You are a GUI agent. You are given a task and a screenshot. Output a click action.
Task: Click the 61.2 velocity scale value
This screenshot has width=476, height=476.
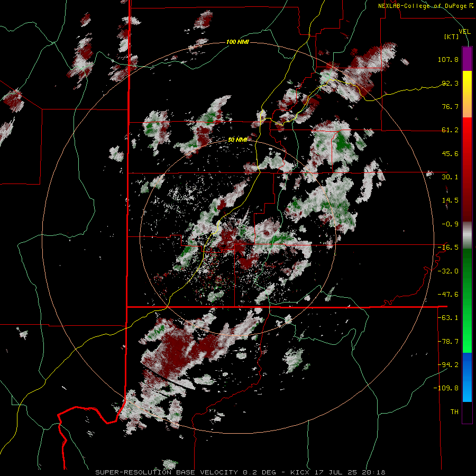point(450,130)
